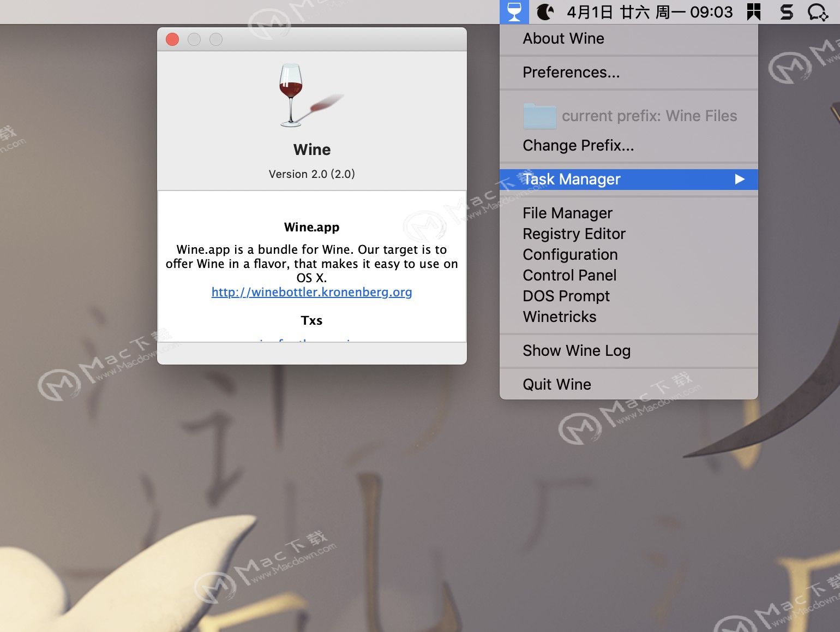The image size is (840, 632).
Task: Click the Sogou S input method icon
Action: click(786, 11)
